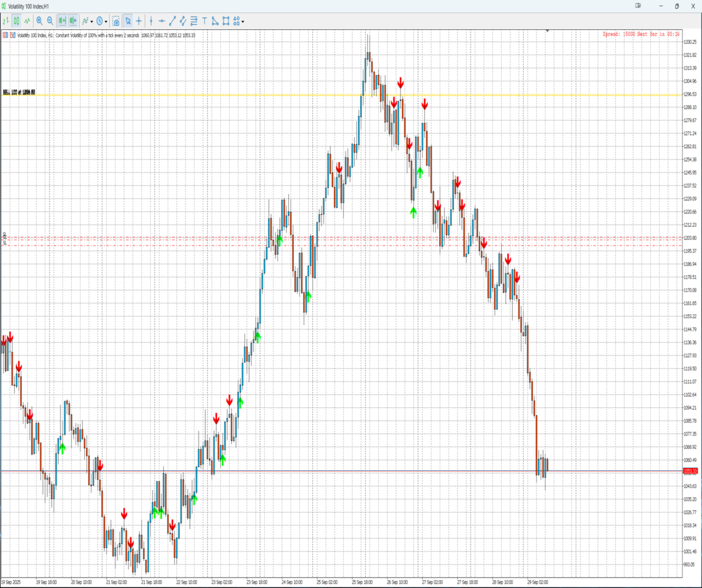Add a text label with T tool
702x588 pixels.
click(x=205, y=21)
